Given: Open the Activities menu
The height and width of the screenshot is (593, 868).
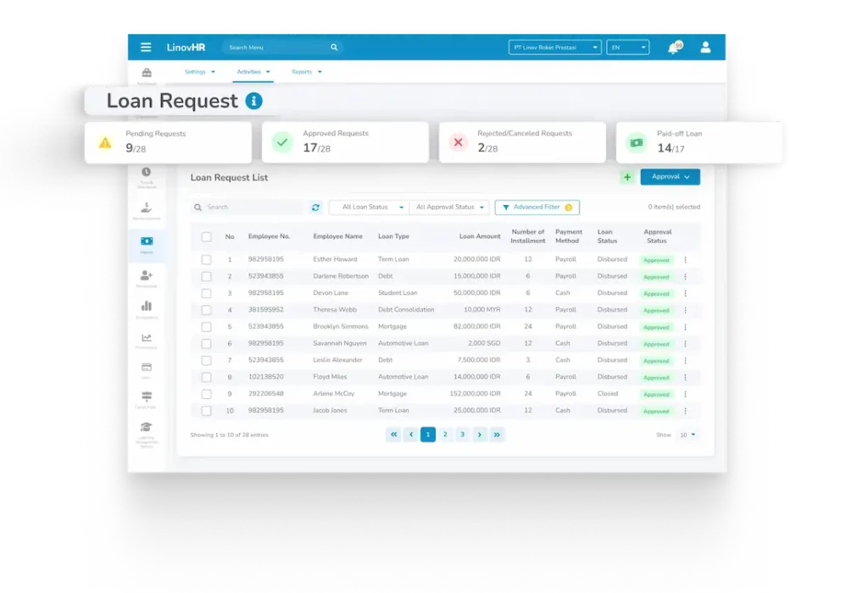Looking at the screenshot, I should tap(253, 72).
